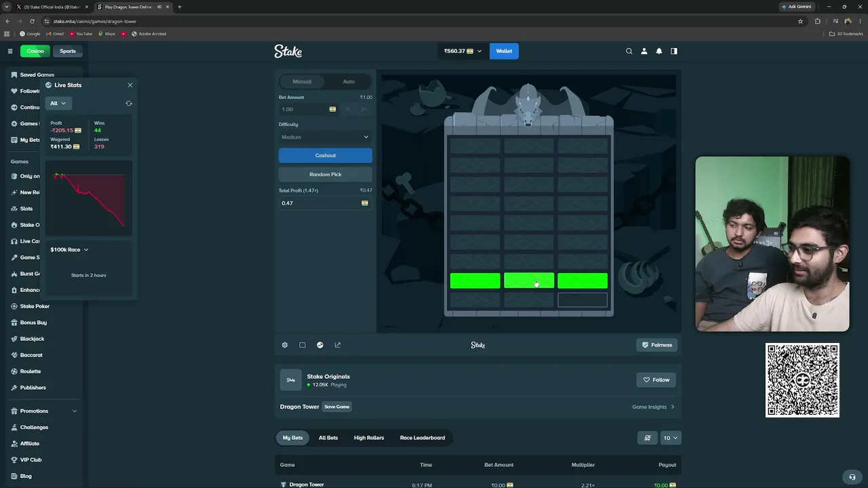Select Auto betting mode
Screen dimensions: 868x488
pos(349,81)
